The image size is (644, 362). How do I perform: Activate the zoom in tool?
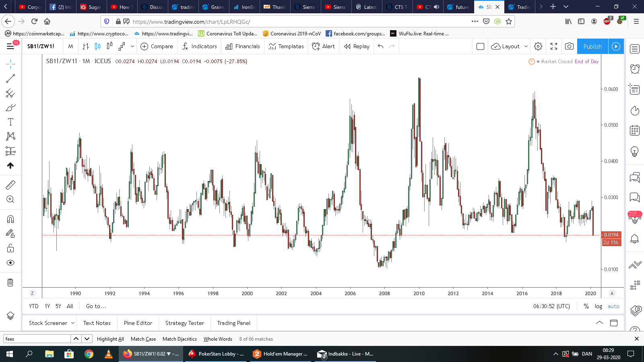tap(10, 200)
